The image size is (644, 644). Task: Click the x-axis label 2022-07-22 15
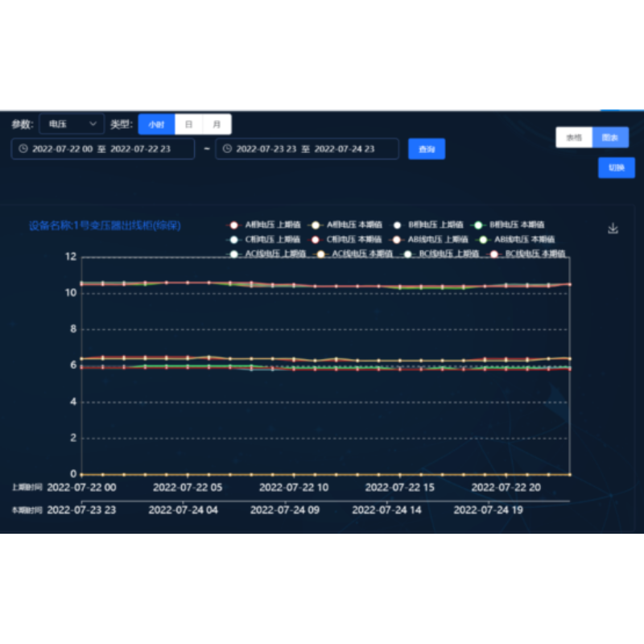(x=399, y=488)
